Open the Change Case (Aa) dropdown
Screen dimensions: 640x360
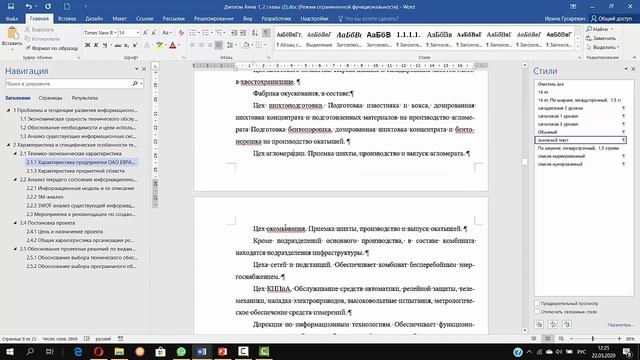[x=166, y=33]
